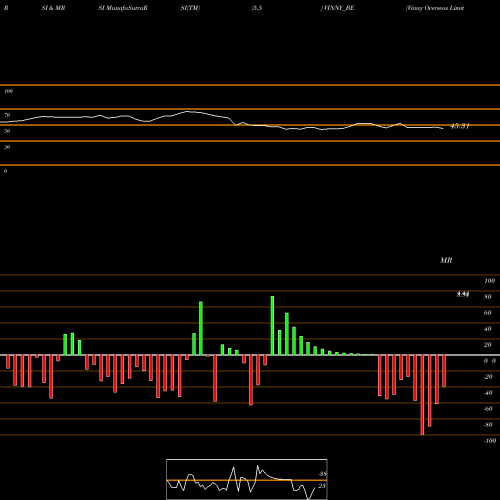Select the RSI value 45.31 label
Viewport: 500px width, 500px height.
pyautogui.click(x=460, y=126)
